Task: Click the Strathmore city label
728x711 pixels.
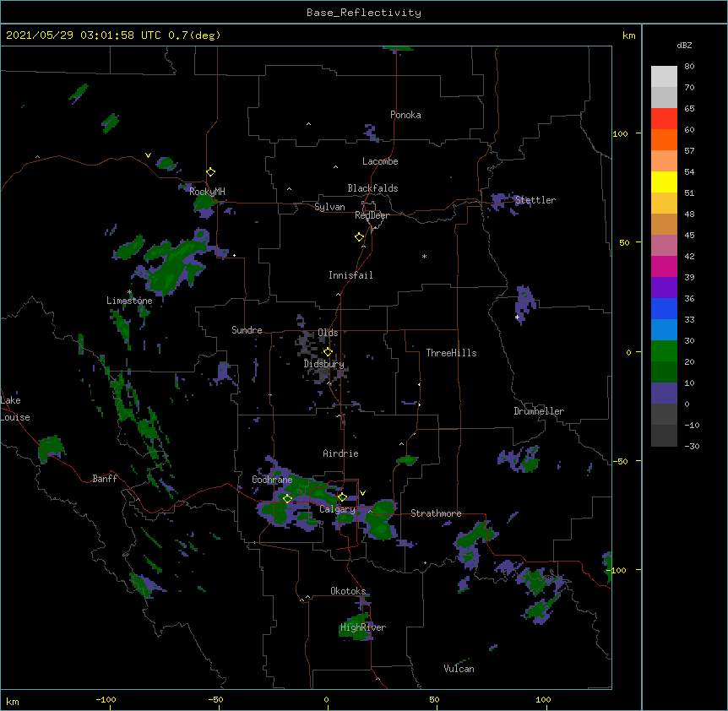Action: [436, 513]
